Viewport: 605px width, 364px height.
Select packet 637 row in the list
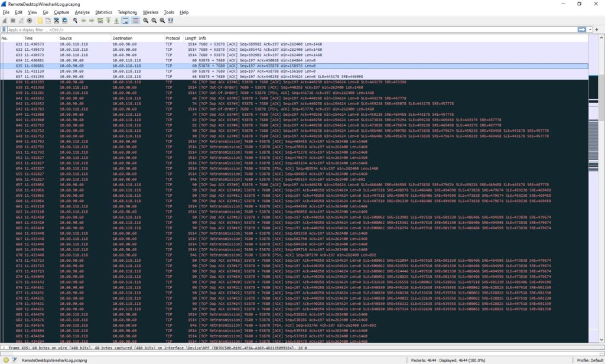(x=236, y=76)
